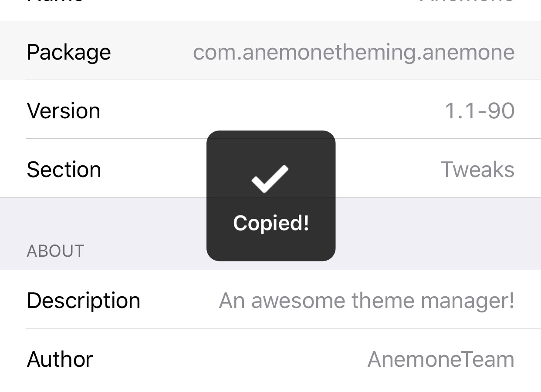
Task: Select the Section row label
Action: [x=64, y=169]
